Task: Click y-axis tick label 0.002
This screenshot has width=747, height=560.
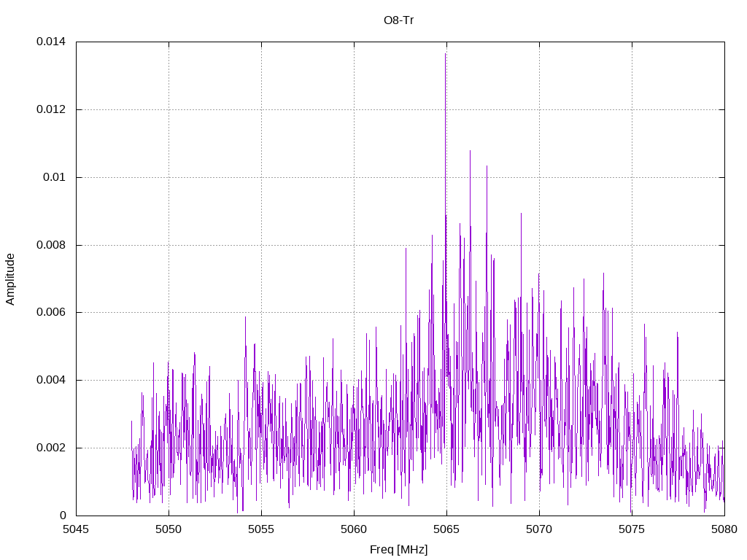Action: point(51,448)
